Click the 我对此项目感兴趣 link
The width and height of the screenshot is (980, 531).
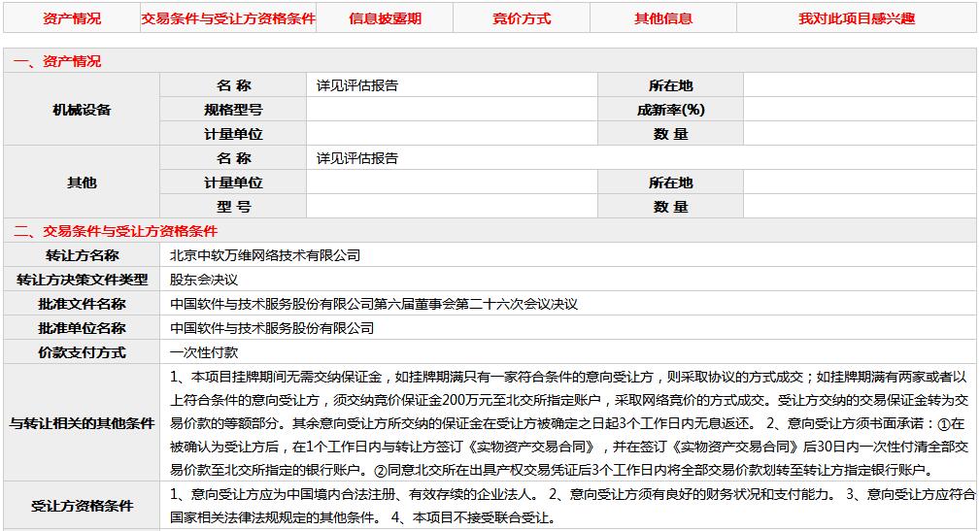click(857, 18)
